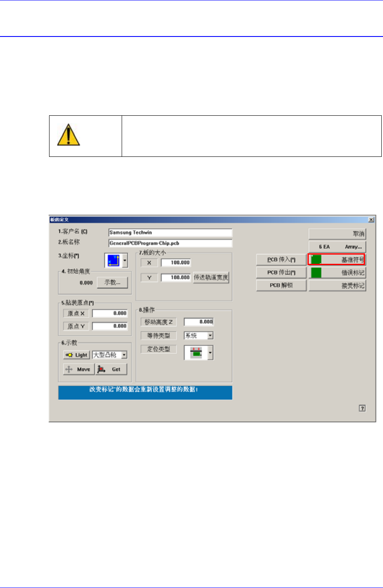Click the blue coordinate system icon

(x=113, y=260)
